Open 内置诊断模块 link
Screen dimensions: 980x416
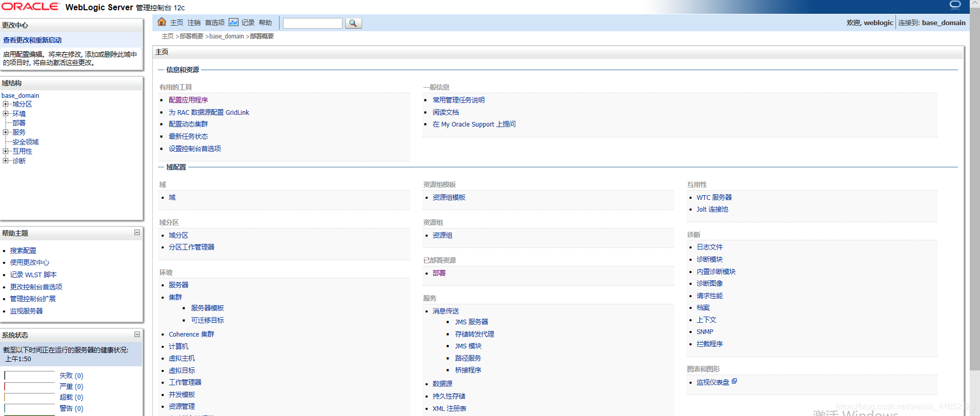tap(716, 272)
